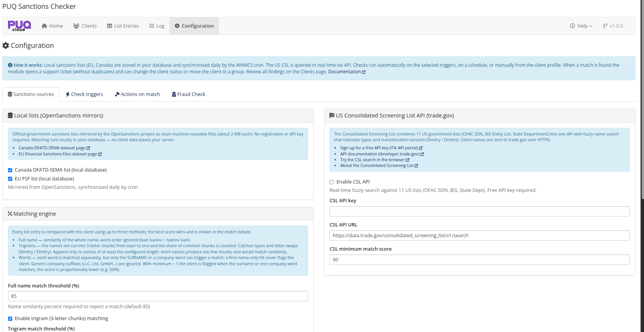Image resolution: width=644 pixels, height=332 pixels.
Task: Click external-link icon after Canada DFATD-SEMA dataset
Action: point(88,148)
